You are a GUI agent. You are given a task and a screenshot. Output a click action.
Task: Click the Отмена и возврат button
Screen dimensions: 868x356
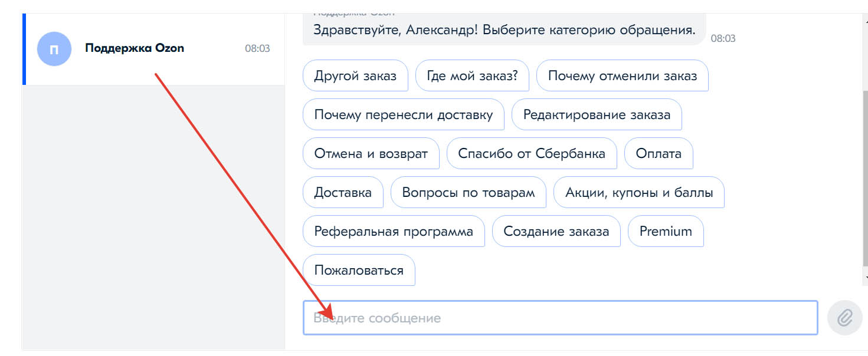pyautogui.click(x=371, y=154)
